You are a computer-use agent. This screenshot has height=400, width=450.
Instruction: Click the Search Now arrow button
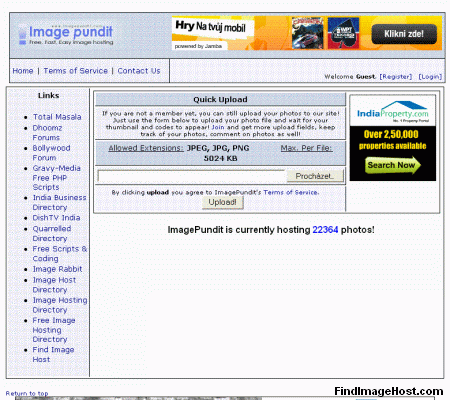[393, 165]
